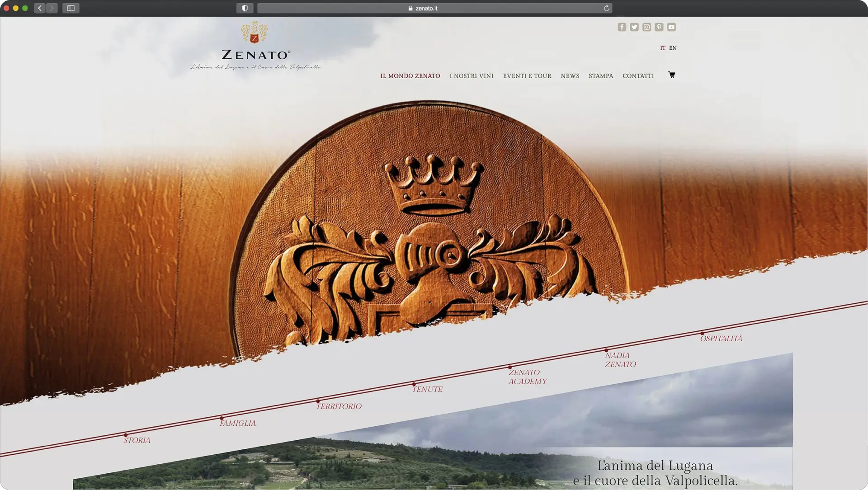Navigate to Contatti page
Screen dimensions: 868x490
pos(638,76)
